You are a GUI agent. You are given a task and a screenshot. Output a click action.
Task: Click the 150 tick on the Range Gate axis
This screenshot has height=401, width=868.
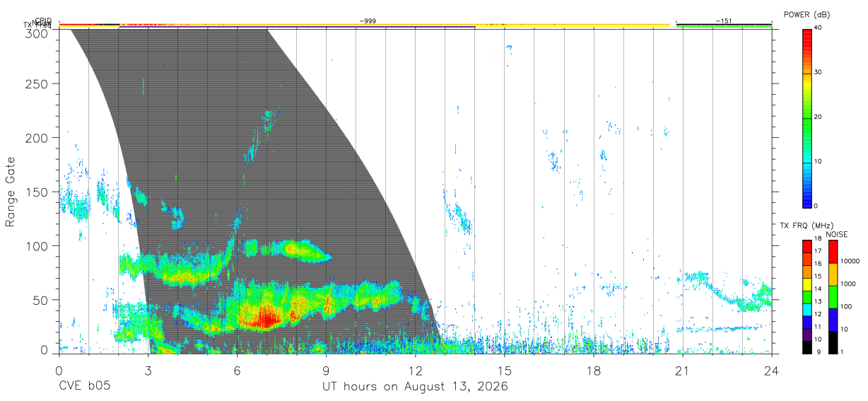(x=37, y=192)
